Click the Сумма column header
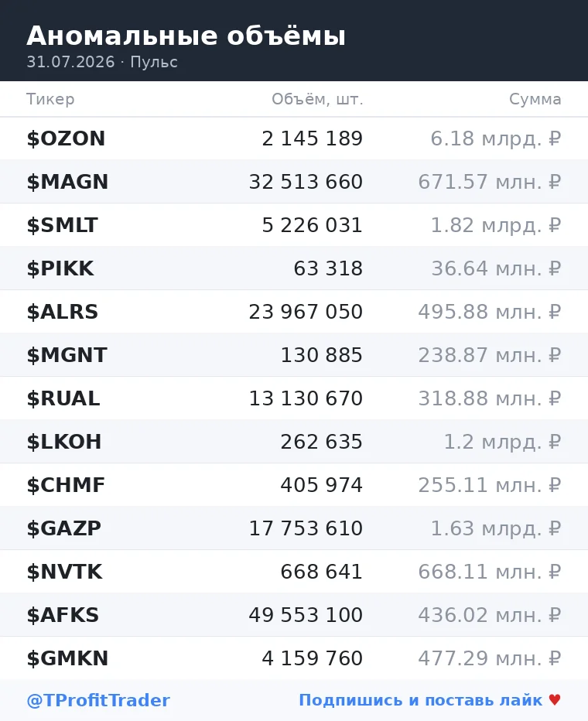 [x=535, y=99]
